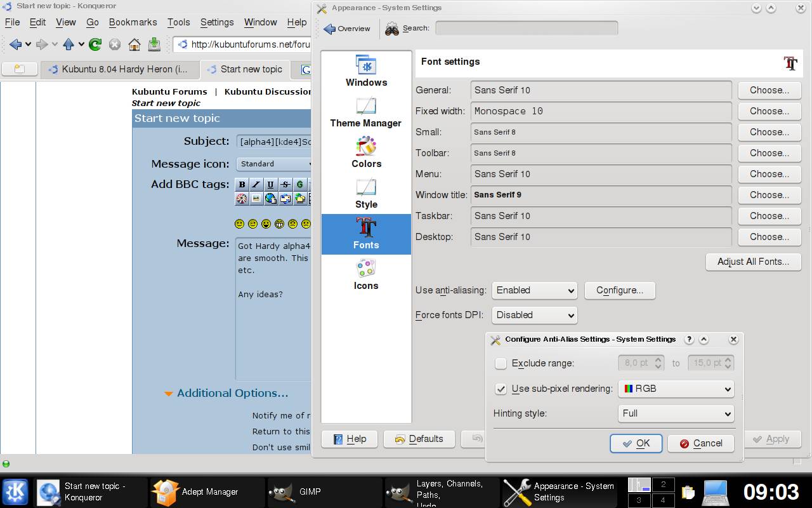This screenshot has width=812, height=508.
Task: Open the Style settings section
Action: [366, 193]
